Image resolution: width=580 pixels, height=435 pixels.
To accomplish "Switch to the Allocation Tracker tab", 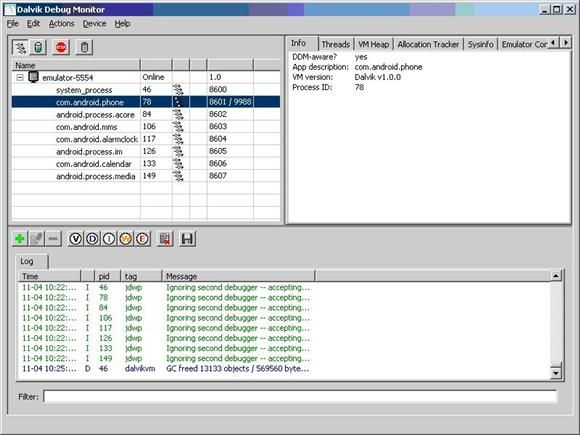I will [428, 44].
